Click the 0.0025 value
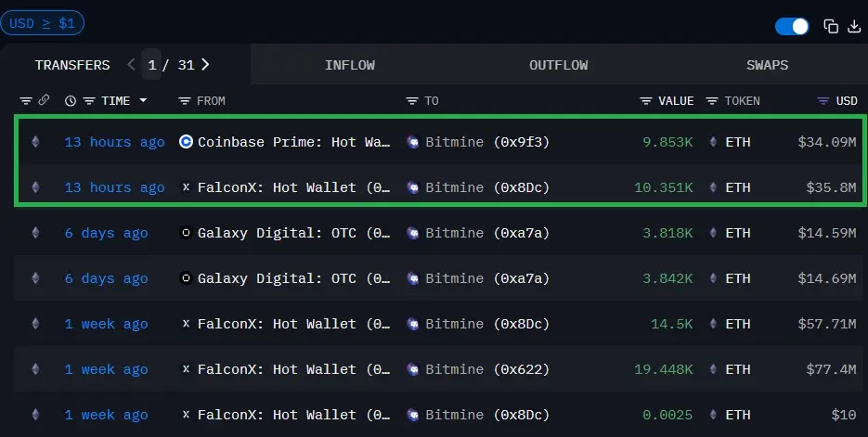This screenshot has width=868, height=437. pyautogui.click(x=667, y=415)
